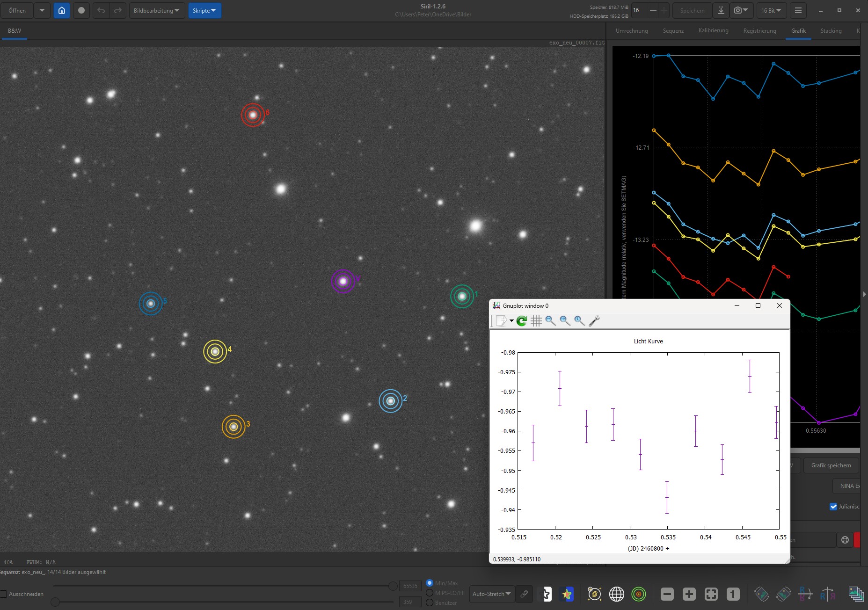Click the lower histogram cutoff slider handle
This screenshot has width=868, height=610.
tap(55, 602)
